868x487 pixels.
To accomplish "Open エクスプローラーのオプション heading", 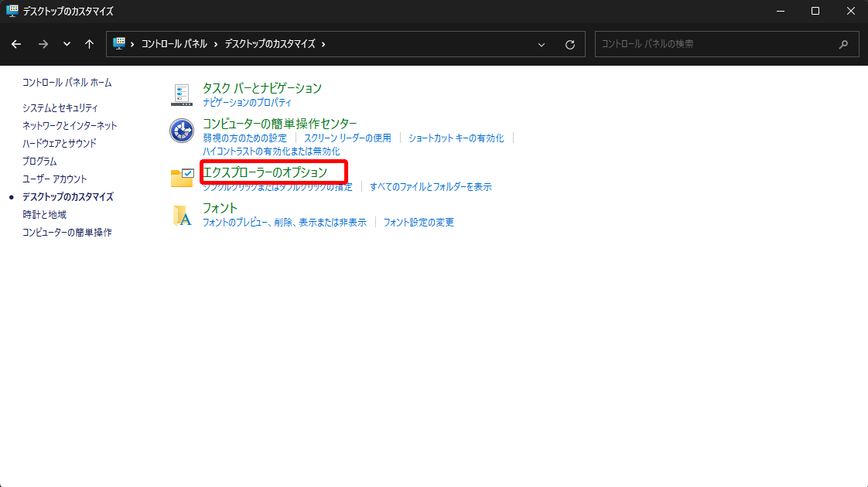I will tap(265, 172).
